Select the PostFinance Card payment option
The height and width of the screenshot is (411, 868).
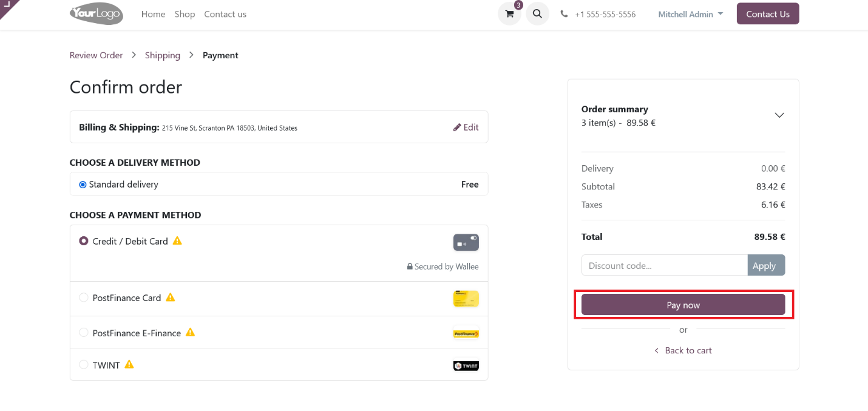click(x=84, y=298)
